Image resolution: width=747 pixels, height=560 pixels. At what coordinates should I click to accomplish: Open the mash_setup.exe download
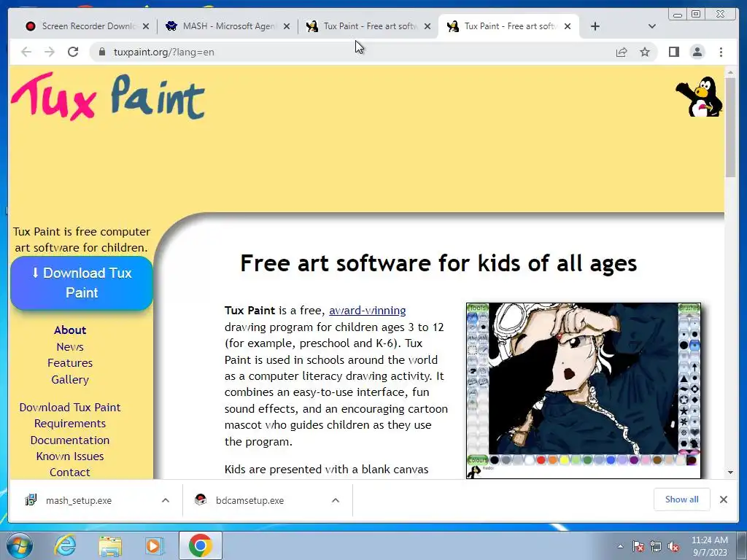coord(79,500)
